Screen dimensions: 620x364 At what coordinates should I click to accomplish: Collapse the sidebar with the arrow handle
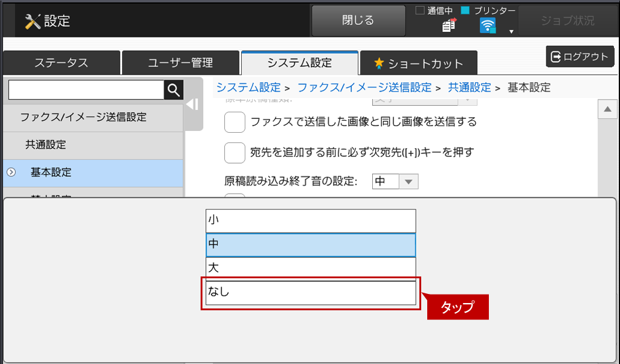click(193, 104)
